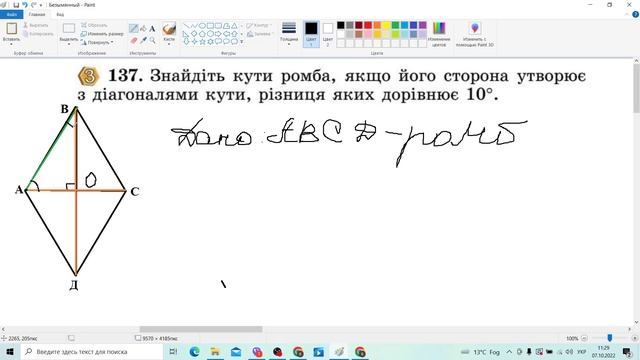Pick the purple color swatch
Image resolution: width=640 pixels, height=360 pixels.
pos(422,25)
